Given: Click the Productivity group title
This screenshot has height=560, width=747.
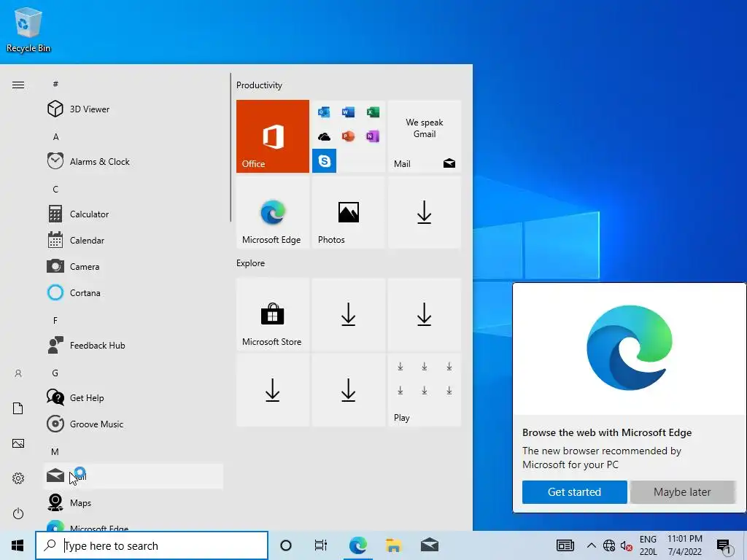Looking at the screenshot, I should point(259,85).
